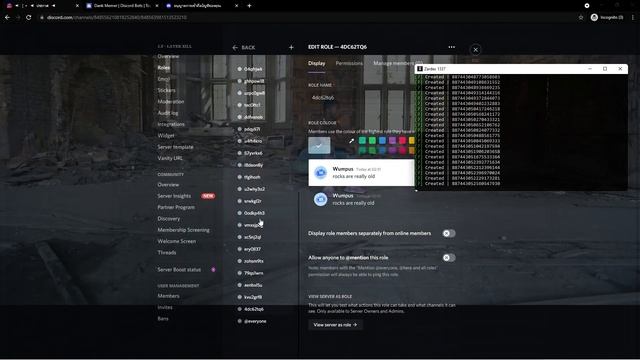This screenshot has height=360, width=640.
Task: Select the 57yvrkx6 role in list
Action: tap(253, 153)
